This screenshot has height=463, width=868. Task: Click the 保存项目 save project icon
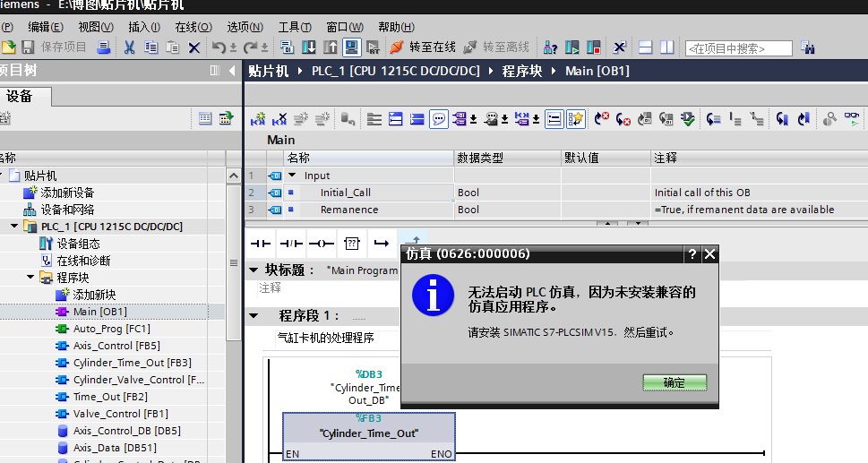click(27, 47)
